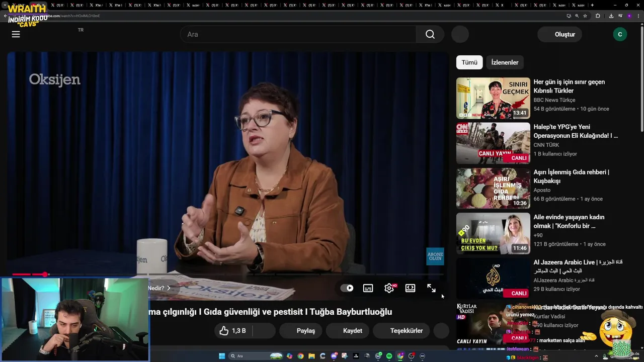Open 'Aile evinde yaşayan kadın olmak' title
This screenshot has width=644, height=362.
[569, 222]
